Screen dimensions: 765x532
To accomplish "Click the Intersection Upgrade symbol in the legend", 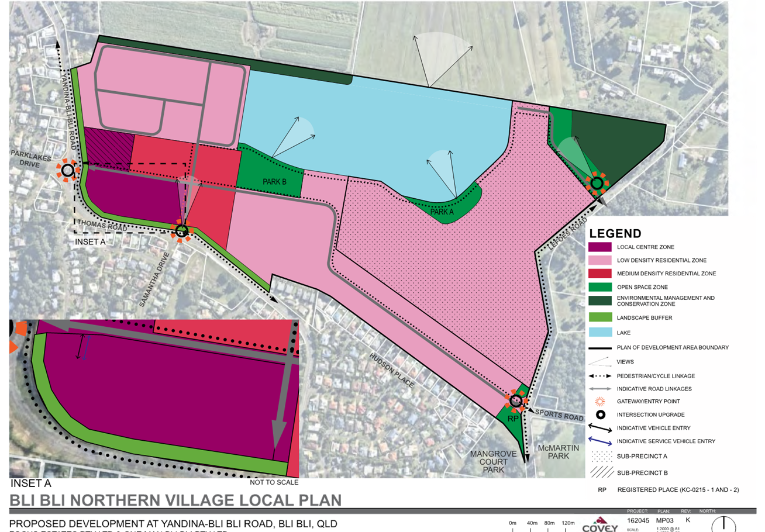I will pyautogui.click(x=599, y=414).
